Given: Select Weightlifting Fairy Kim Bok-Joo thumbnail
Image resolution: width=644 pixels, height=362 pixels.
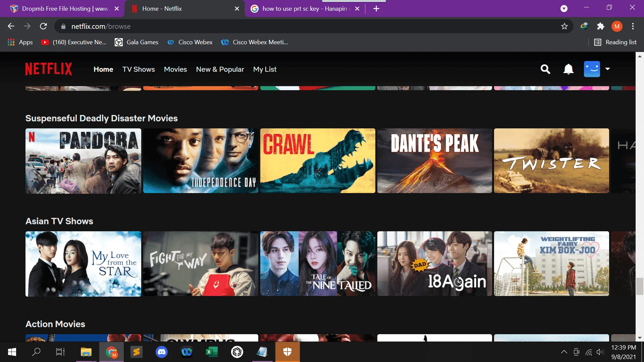Looking at the screenshot, I should (551, 264).
